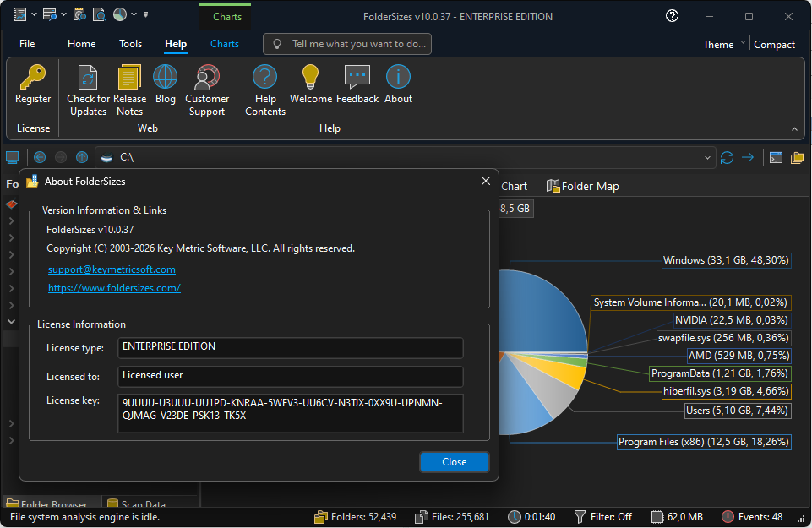Refresh the scan with circular arrows icon
Screen dimensions: 812x528
[727, 157]
